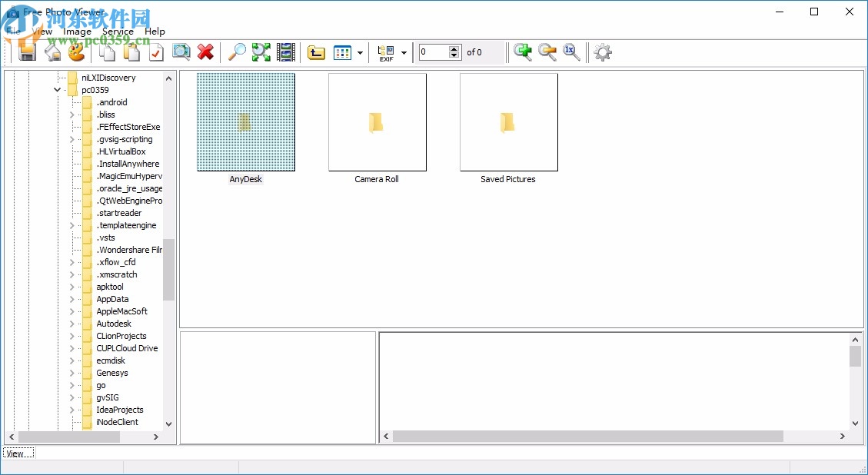The width and height of the screenshot is (868, 475).
Task: Click the green arrows full screen icon
Action: 261,52
